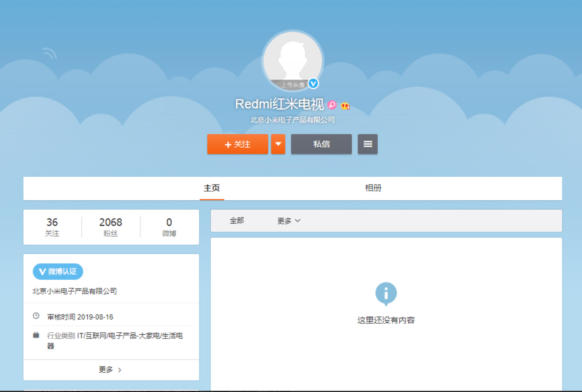Expand the 更多 filter dropdown
582x392 pixels.
coord(289,221)
